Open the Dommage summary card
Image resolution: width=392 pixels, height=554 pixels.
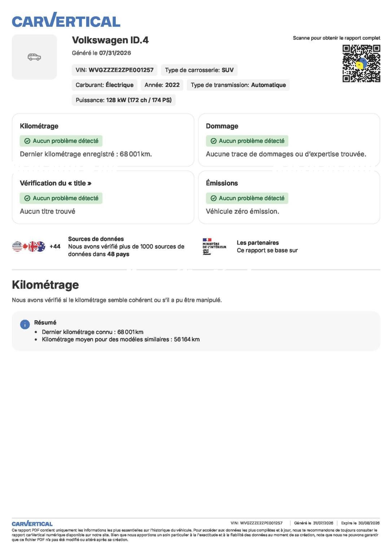289,140
